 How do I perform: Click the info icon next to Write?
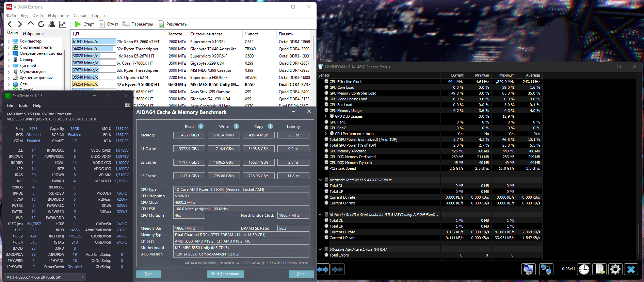pos(236,126)
